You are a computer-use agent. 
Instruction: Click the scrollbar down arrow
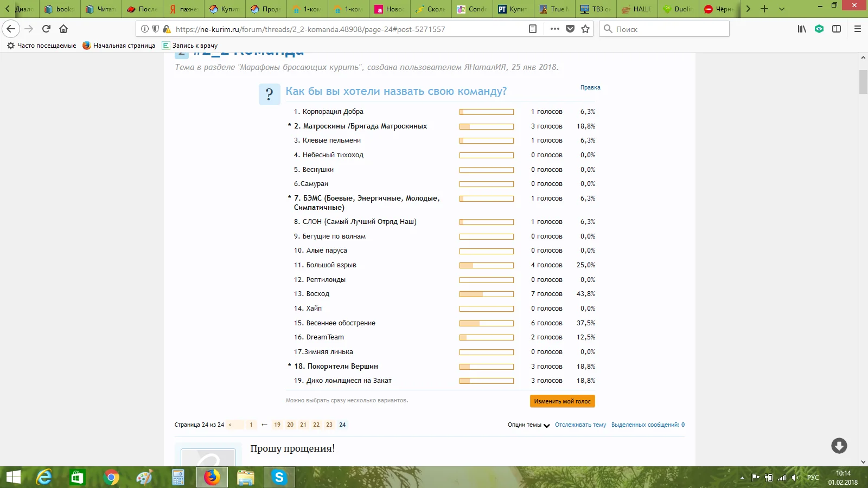863,462
